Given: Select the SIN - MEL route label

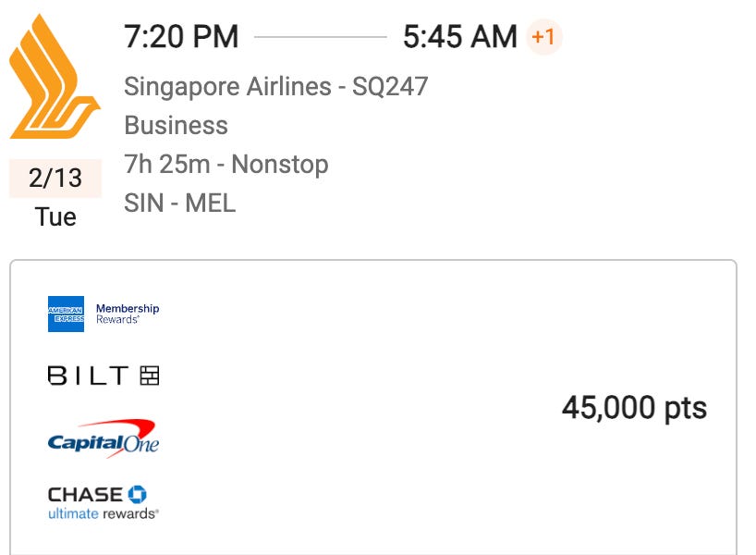Looking at the screenshot, I should click(x=179, y=203).
